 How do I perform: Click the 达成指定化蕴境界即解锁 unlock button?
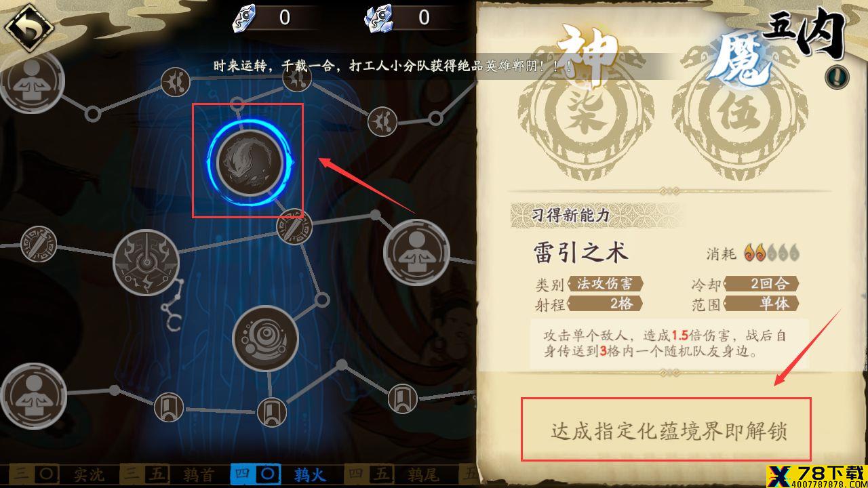pos(666,430)
